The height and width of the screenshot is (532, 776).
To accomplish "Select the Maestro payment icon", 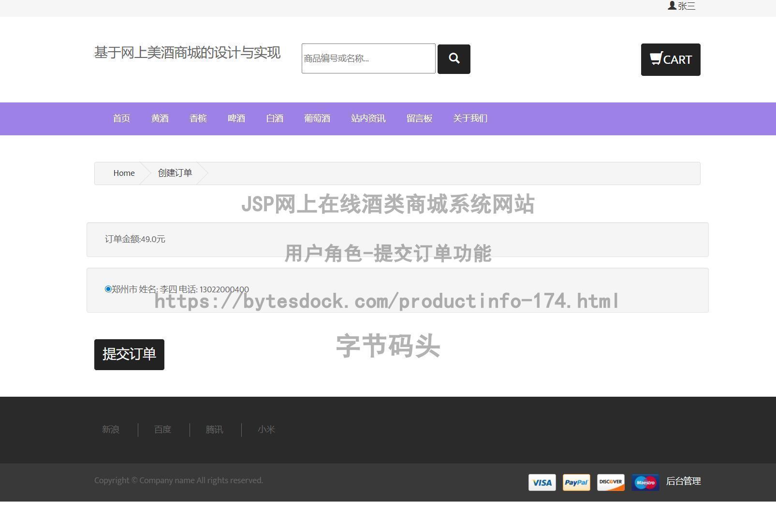I will pyautogui.click(x=645, y=482).
